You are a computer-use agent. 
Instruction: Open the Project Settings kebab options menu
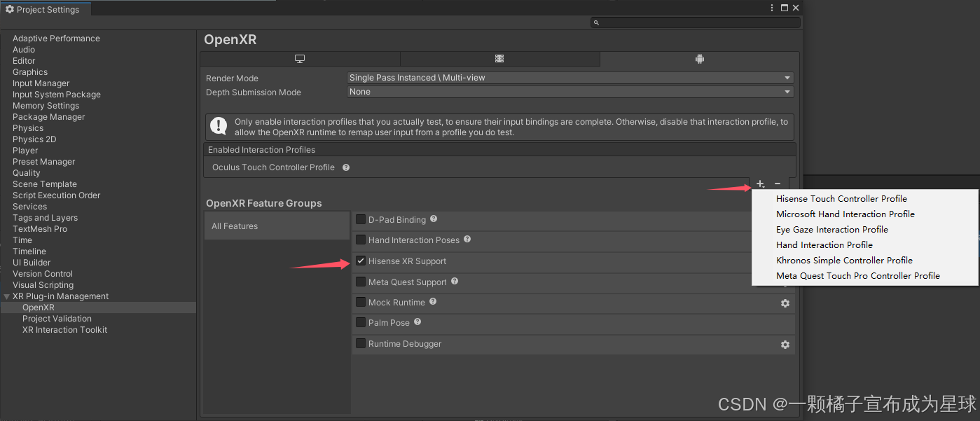772,8
